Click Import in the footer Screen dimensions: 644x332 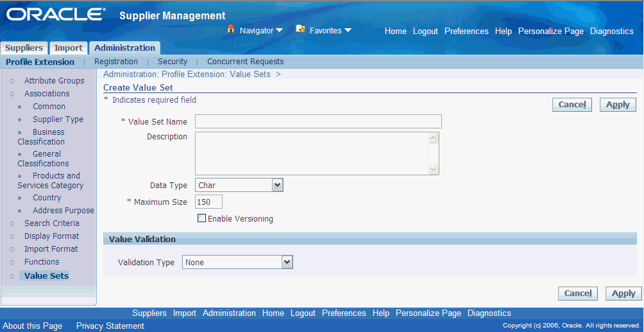(x=184, y=313)
